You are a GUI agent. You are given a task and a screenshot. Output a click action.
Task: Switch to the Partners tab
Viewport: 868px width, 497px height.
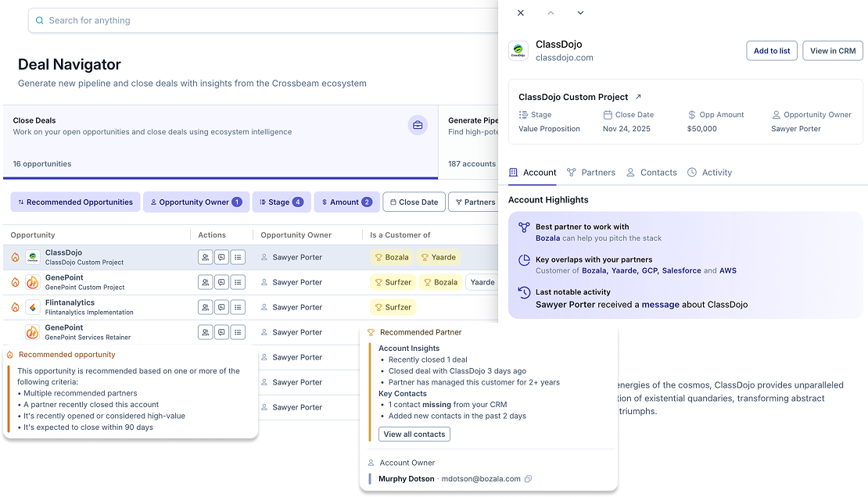click(590, 173)
